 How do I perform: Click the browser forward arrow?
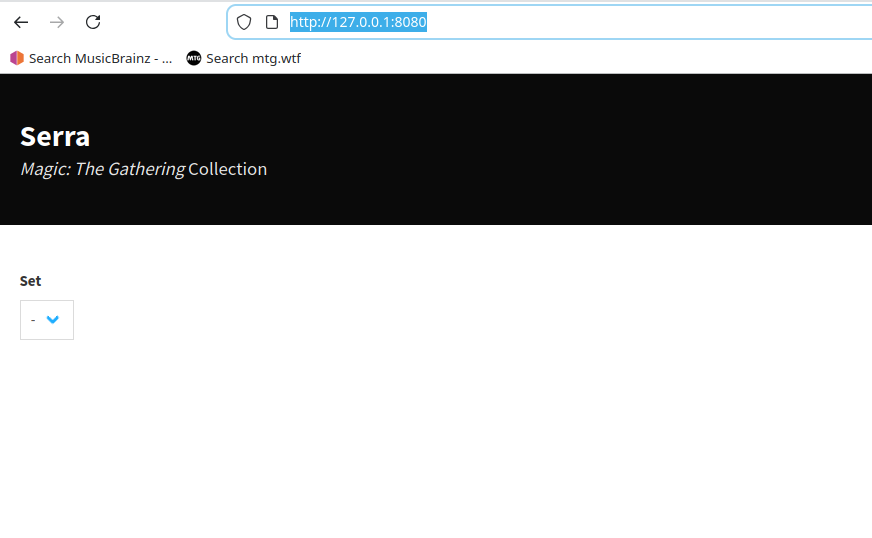[x=57, y=22]
